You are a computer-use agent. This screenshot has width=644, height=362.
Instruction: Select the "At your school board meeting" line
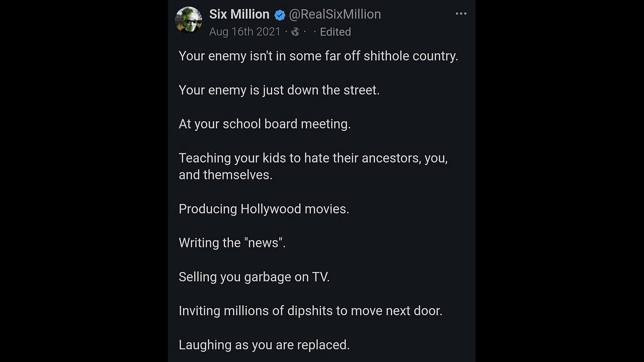pyautogui.click(x=265, y=124)
